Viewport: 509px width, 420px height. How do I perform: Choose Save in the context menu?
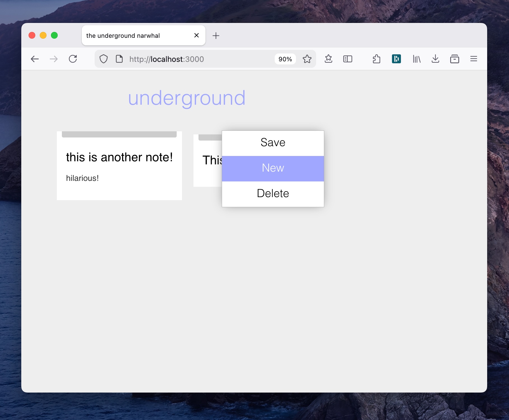[x=273, y=143]
